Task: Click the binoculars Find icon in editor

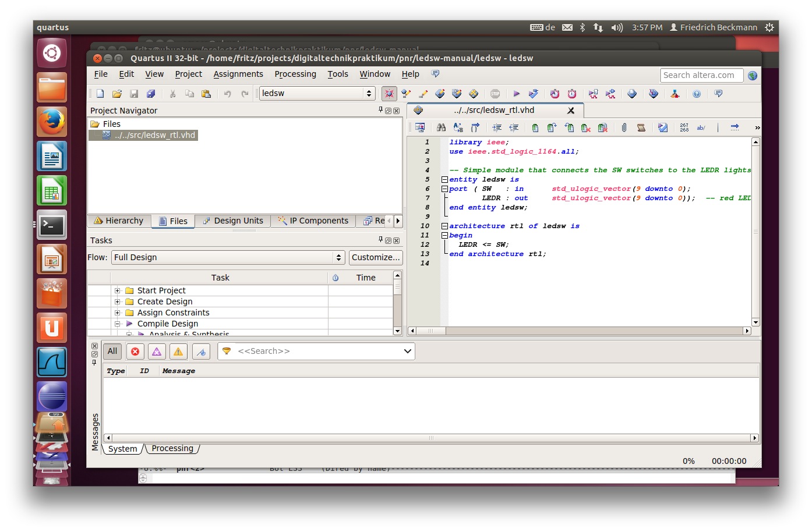Action: [x=441, y=127]
